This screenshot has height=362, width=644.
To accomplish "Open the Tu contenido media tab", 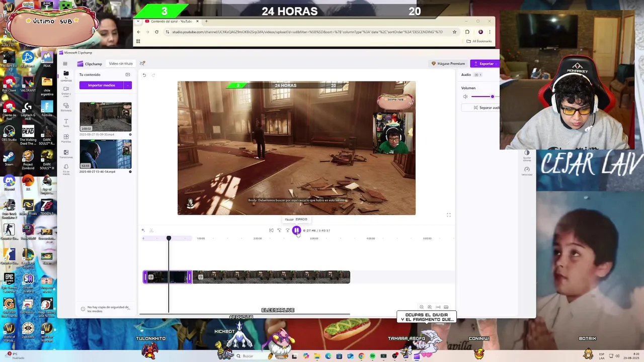I will click(66, 76).
